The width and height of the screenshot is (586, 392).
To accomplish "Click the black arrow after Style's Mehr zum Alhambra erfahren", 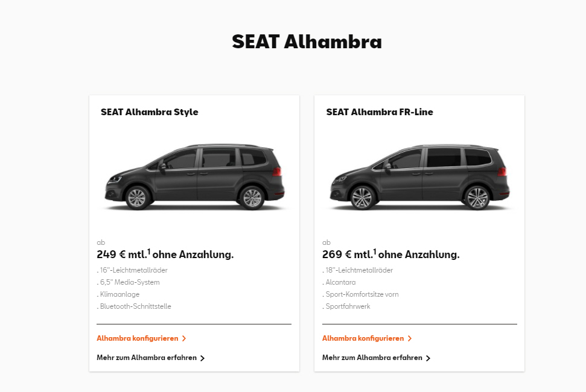I will click(202, 358).
